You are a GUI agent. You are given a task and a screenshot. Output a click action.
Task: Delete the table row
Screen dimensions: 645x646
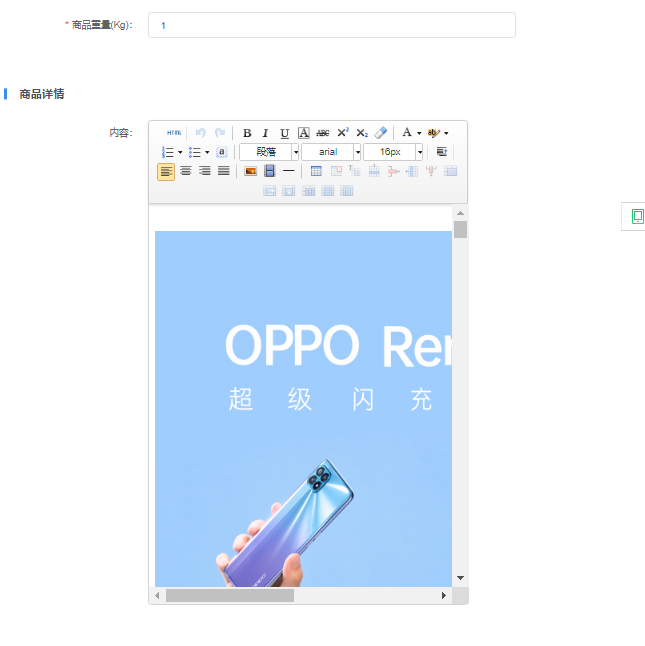pos(393,171)
